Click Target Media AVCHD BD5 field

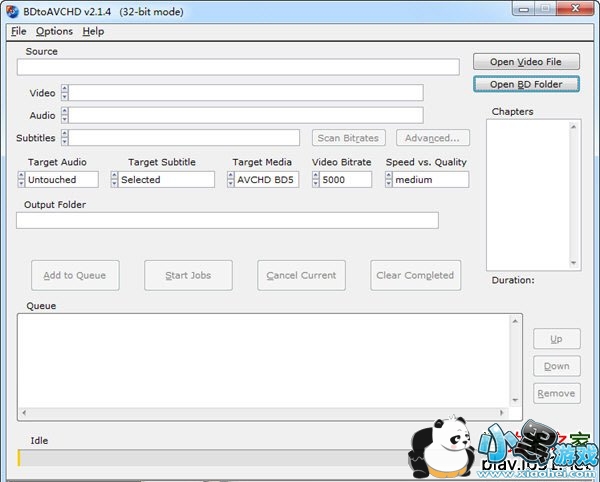click(267, 179)
